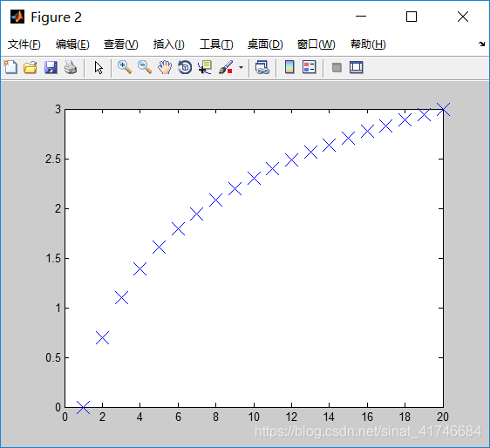Screen dimensions: 490x448
Task: Activate the Zoom Out magnifier tool
Action: coord(145,67)
